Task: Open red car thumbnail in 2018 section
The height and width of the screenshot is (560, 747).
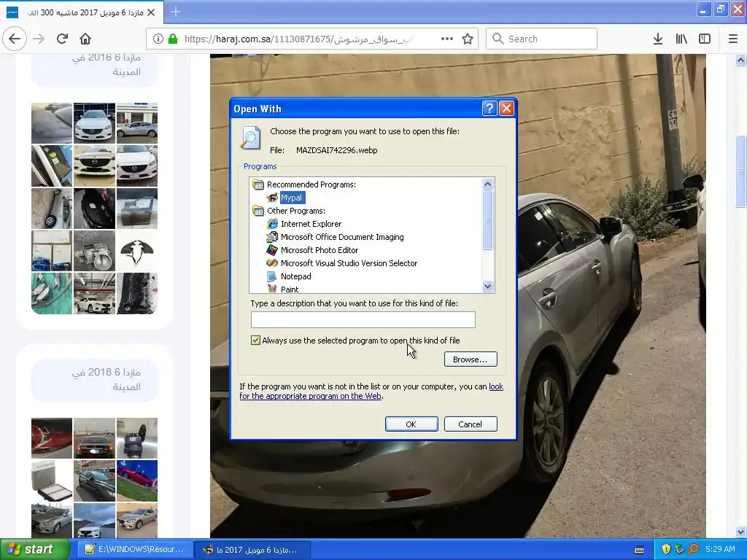Action: pyautogui.click(x=52, y=438)
